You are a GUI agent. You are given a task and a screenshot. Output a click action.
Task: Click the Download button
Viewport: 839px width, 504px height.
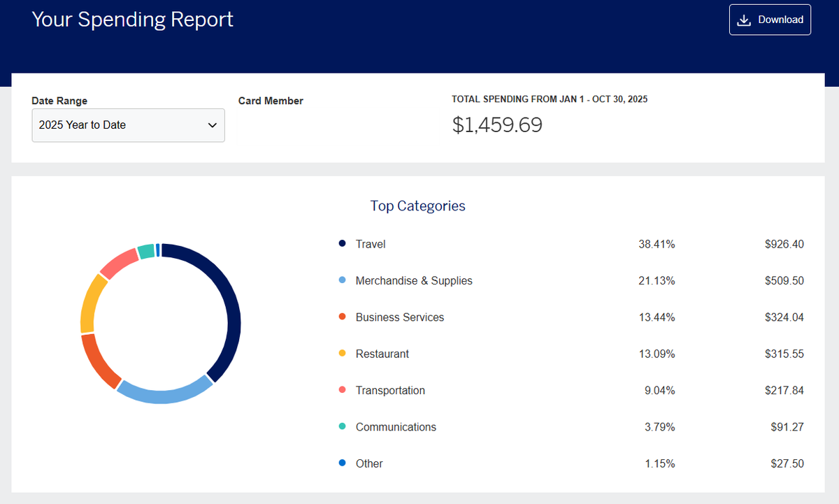[x=770, y=19]
